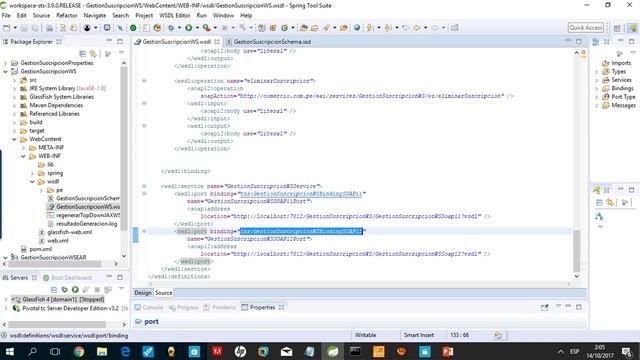Open the Console view tab

[x=149, y=307]
